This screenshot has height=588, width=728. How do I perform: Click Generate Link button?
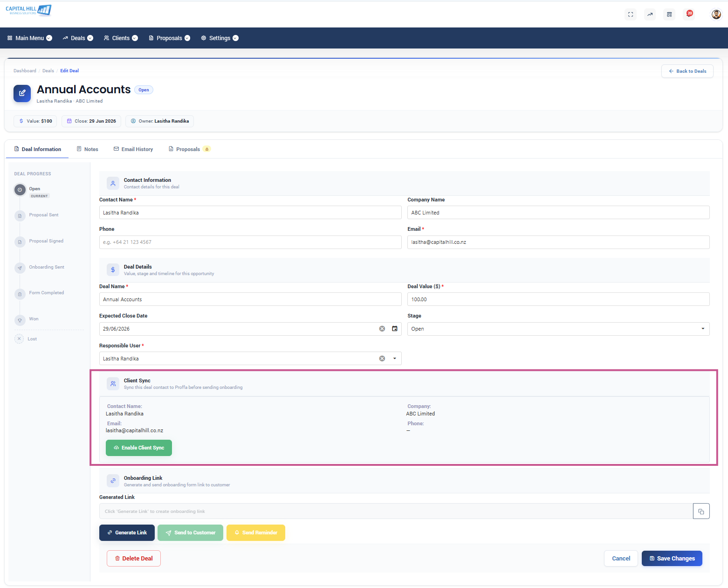pyautogui.click(x=127, y=533)
